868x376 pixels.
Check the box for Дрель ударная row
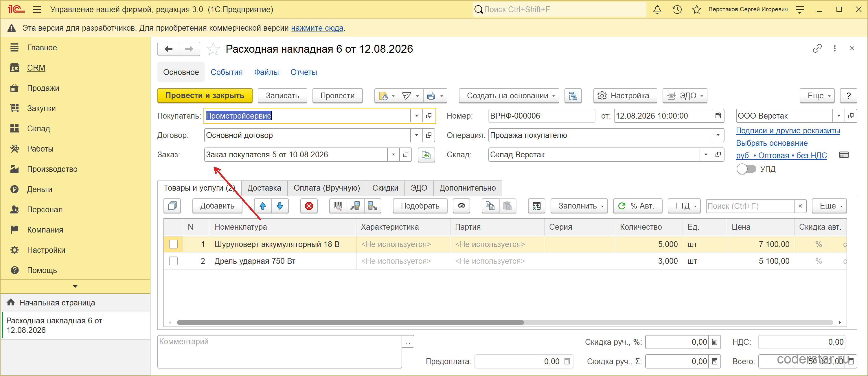[173, 261]
